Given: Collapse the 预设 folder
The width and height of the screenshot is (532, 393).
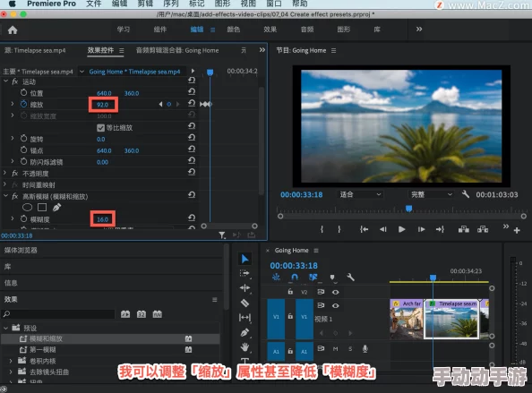Looking at the screenshot, I should pos(5,328).
